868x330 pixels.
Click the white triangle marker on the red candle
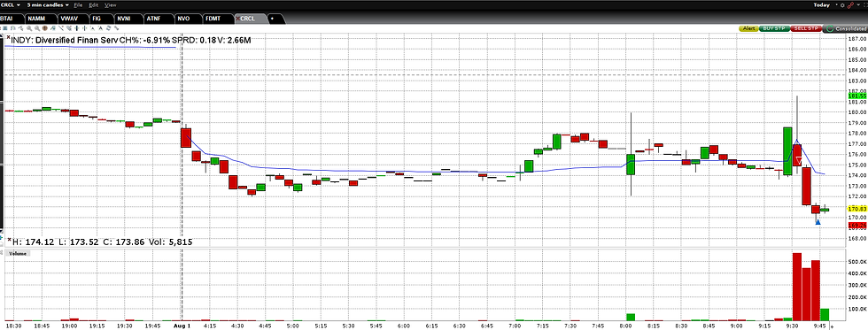tap(798, 160)
